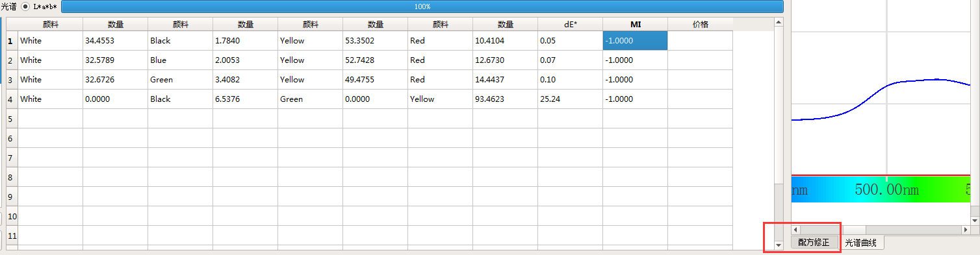Select the dE* cell showing 0.10
980x255 pixels.
570,80
